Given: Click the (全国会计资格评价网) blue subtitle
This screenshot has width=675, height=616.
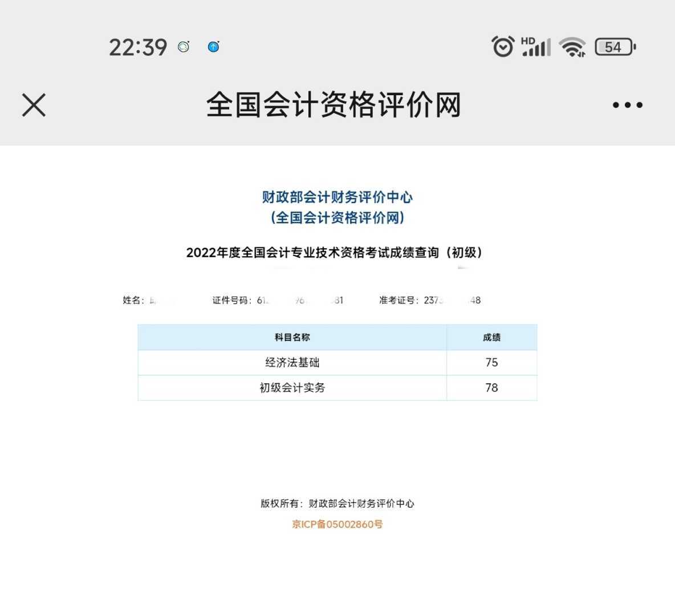Looking at the screenshot, I should coord(337,217).
